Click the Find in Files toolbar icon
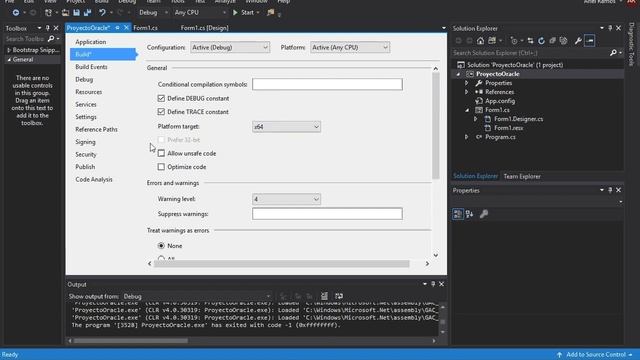The height and width of the screenshot is (360, 640). click(x=271, y=13)
